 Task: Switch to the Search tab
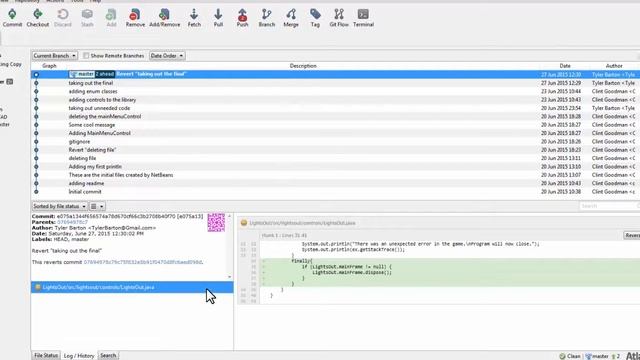coord(108,356)
